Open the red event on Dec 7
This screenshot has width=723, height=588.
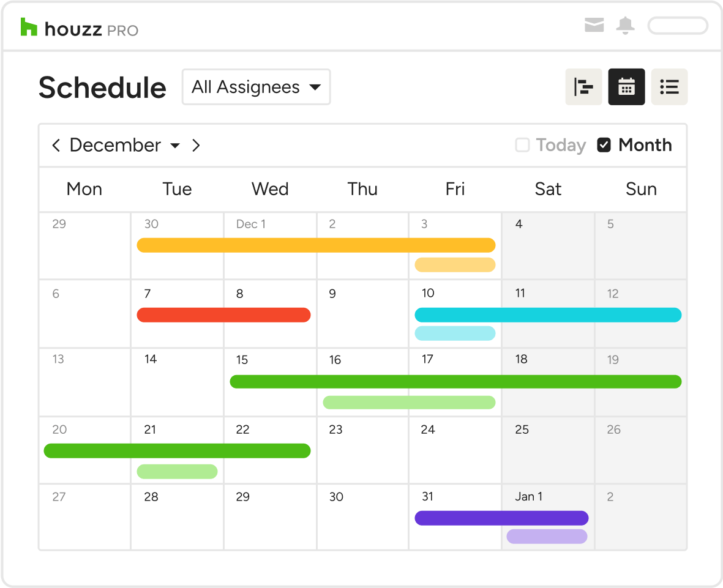(223, 315)
